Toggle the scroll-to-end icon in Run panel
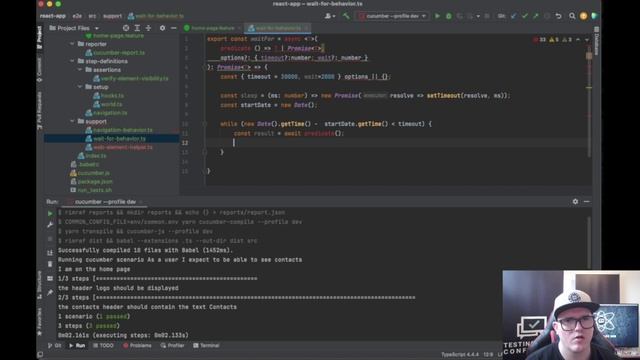 (x=50, y=253)
